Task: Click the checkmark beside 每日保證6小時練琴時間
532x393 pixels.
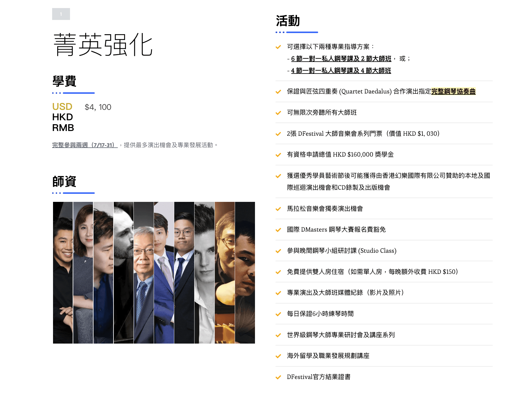Action: click(x=278, y=314)
